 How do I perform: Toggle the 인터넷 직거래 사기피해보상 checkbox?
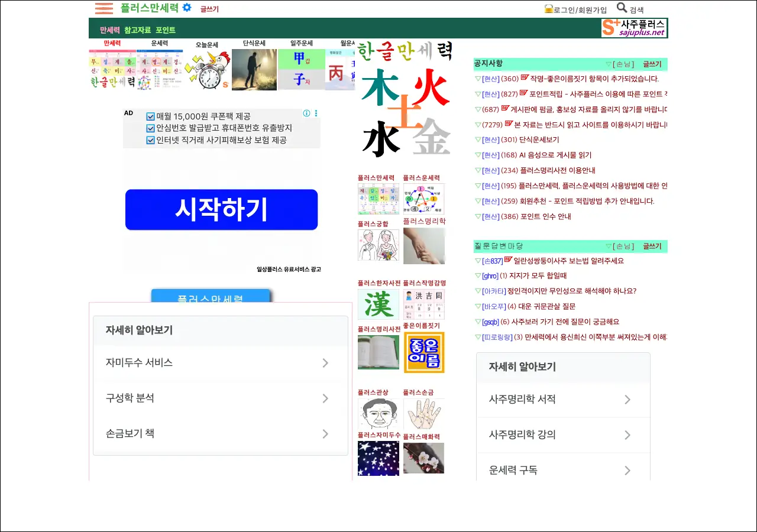(x=150, y=140)
